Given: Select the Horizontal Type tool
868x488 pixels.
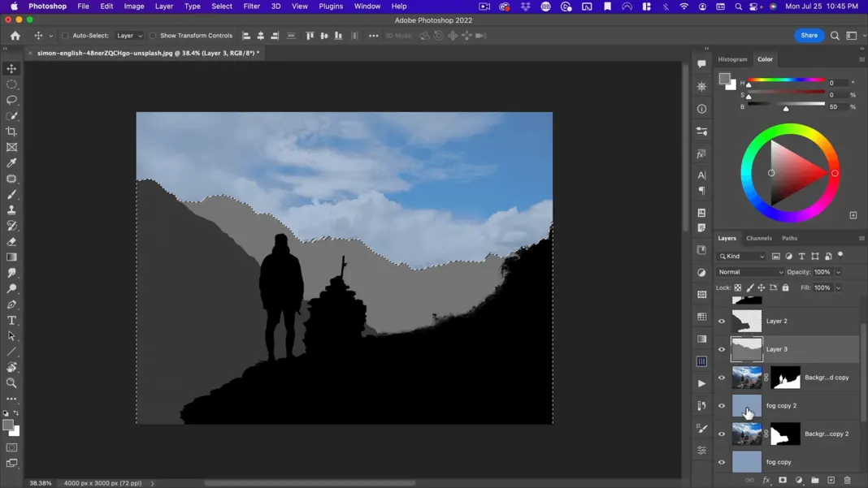Looking at the screenshot, I should click(x=11, y=321).
